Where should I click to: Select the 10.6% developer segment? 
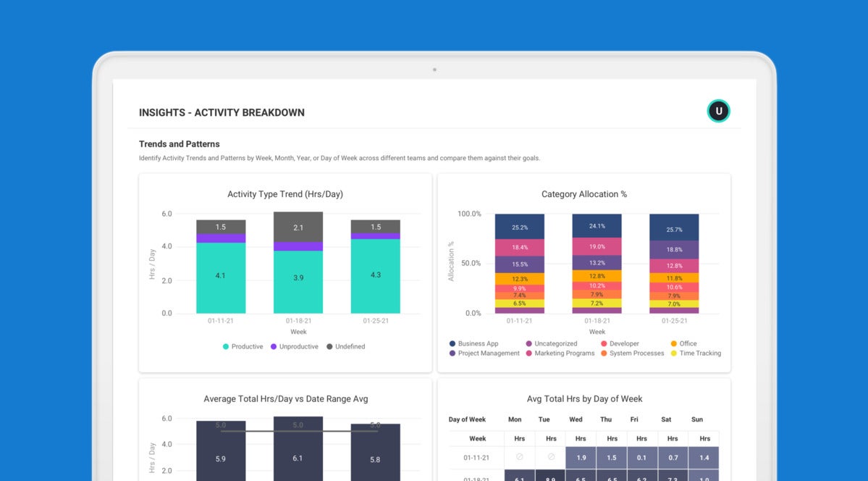coord(674,287)
